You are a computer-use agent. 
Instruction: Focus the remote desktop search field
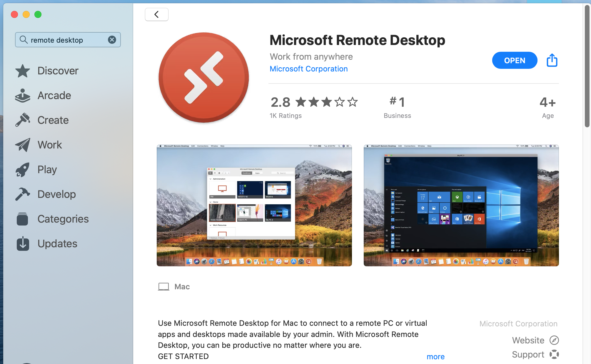68,40
